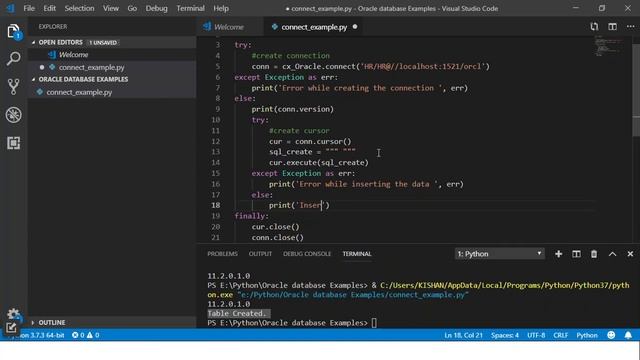This screenshot has width=640, height=360.
Task: Click the feedback smiley in status bar
Action: click(x=611, y=335)
